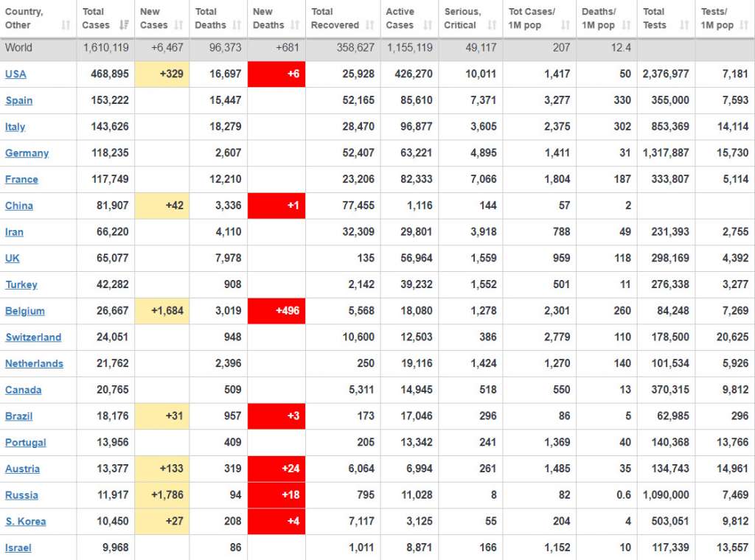Open the UK country link

12,259
